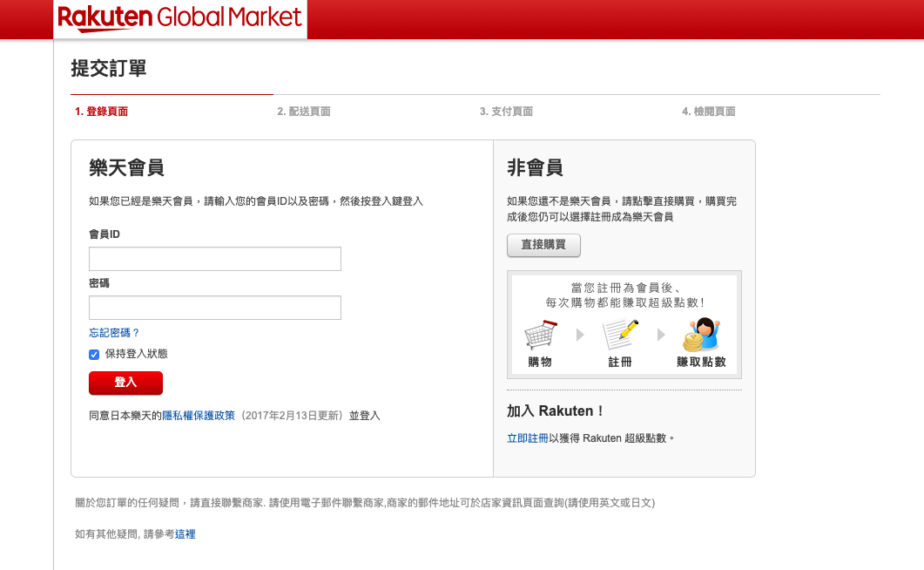Select the 3. 支付頁面 step tab
Image resolution: width=924 pixels, height=570 pixels.
pyautogui.click(x=506, y=112)
